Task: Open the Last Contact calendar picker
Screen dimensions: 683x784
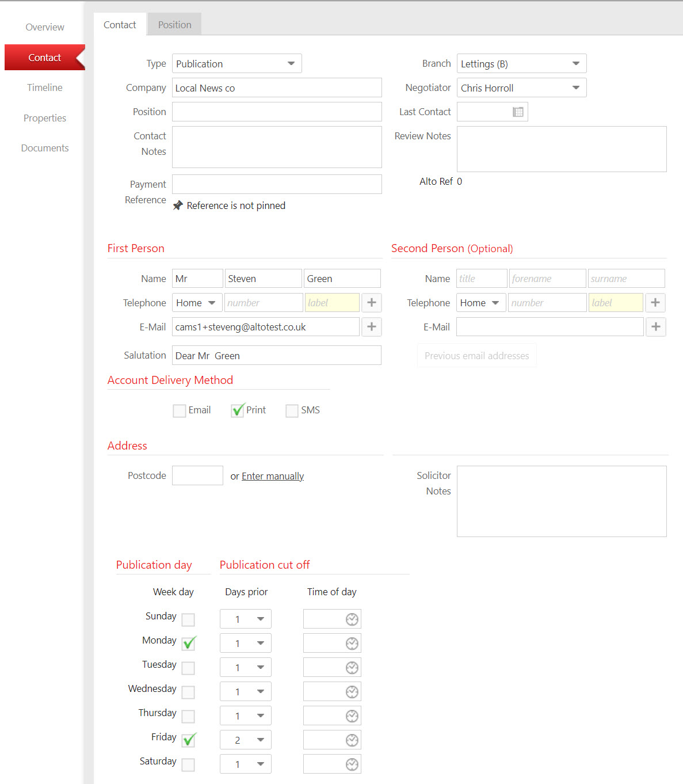Action: (x=518, y=112)
